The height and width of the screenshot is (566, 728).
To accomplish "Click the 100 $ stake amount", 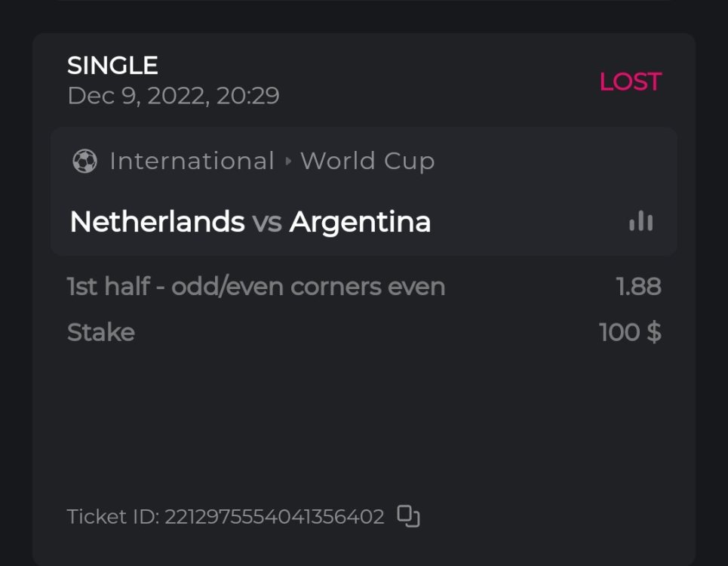I will click(x=630, y=332).
